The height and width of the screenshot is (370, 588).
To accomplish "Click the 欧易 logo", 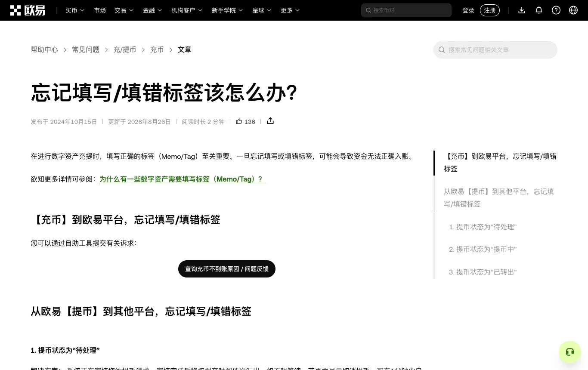I will [x=28, y=10].
